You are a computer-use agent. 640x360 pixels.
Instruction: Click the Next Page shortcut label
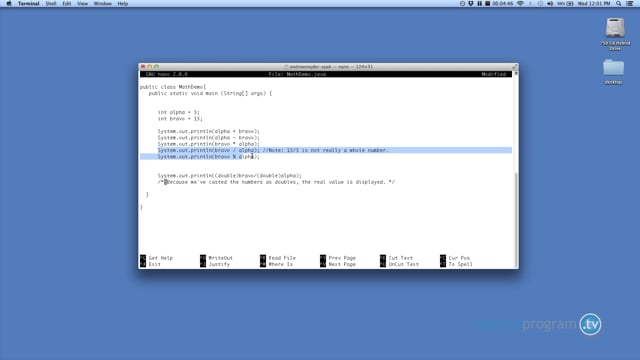point(342,264)
